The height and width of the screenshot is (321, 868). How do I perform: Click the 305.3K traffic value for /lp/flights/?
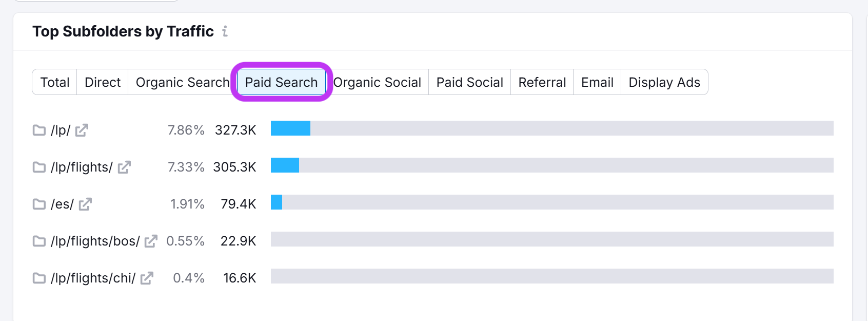[234, 166]
